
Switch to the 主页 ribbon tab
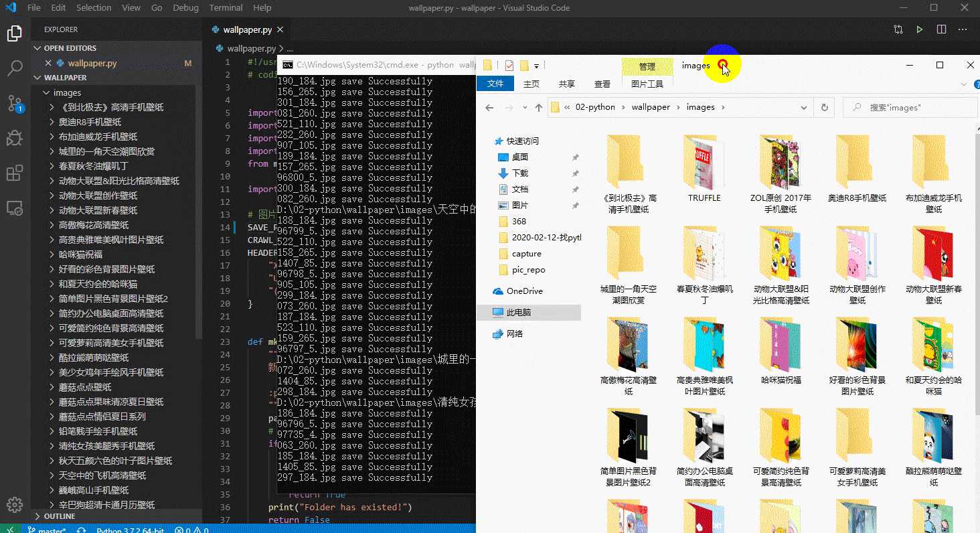click(x=532, y=84)
